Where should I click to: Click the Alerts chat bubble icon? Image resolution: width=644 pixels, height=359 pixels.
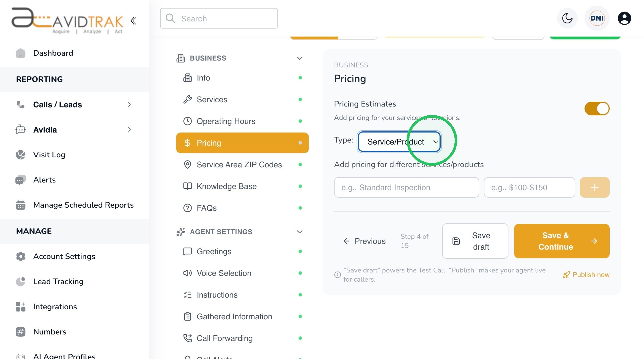21,180
